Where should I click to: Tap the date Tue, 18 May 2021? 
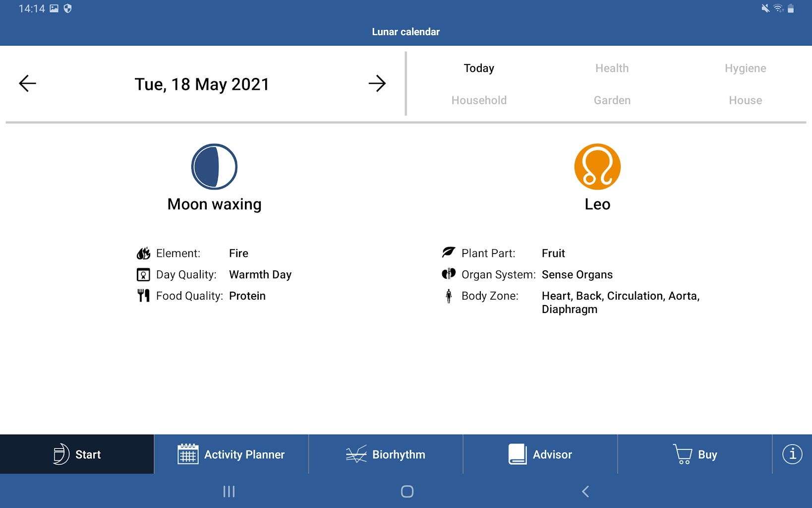(202, 84)
